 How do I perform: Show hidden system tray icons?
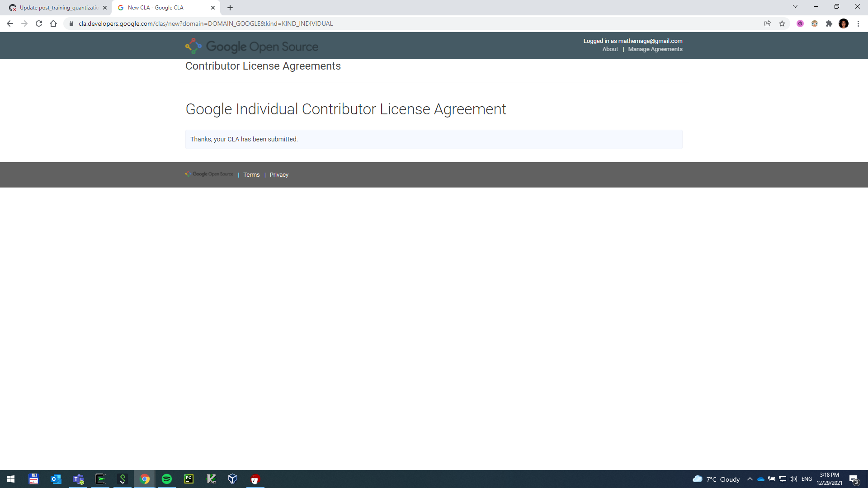point(750,479)
